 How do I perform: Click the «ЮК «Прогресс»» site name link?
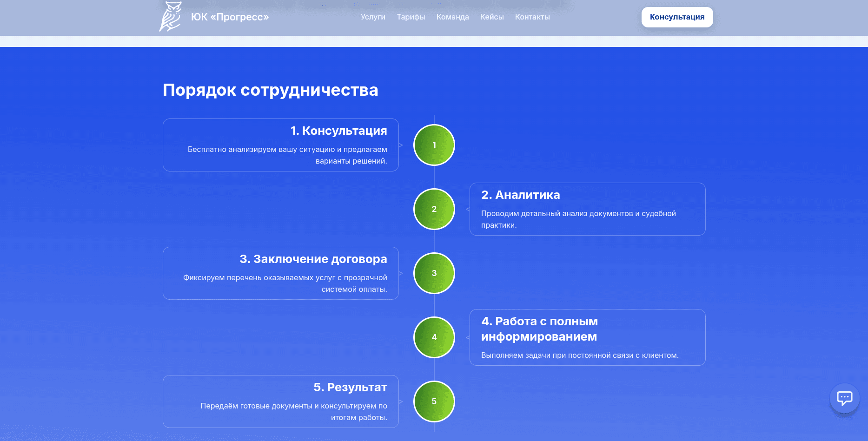(x=230, y=17)
